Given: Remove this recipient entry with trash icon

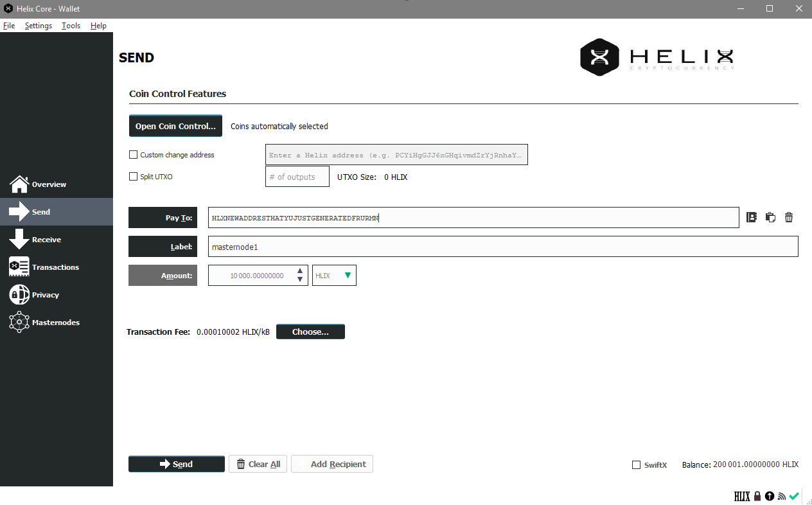Looking at the screenshot, I should click(789, 217).
